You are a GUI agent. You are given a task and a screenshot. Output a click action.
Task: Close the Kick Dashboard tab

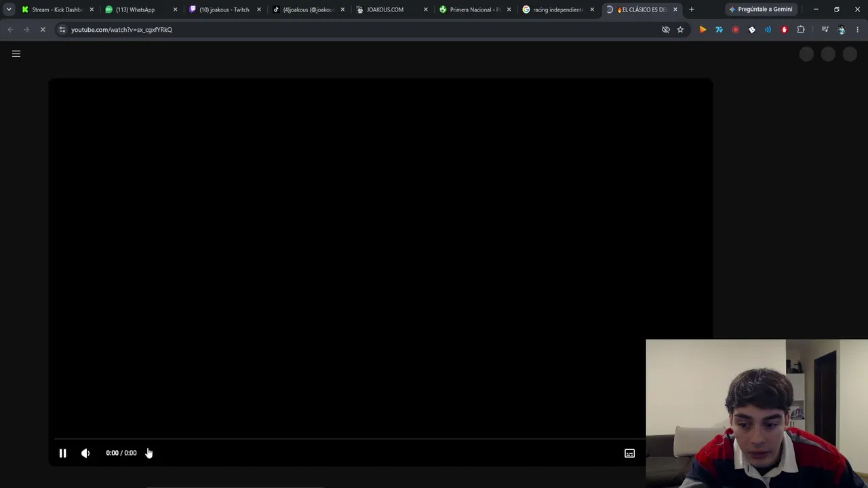[92, 9]
